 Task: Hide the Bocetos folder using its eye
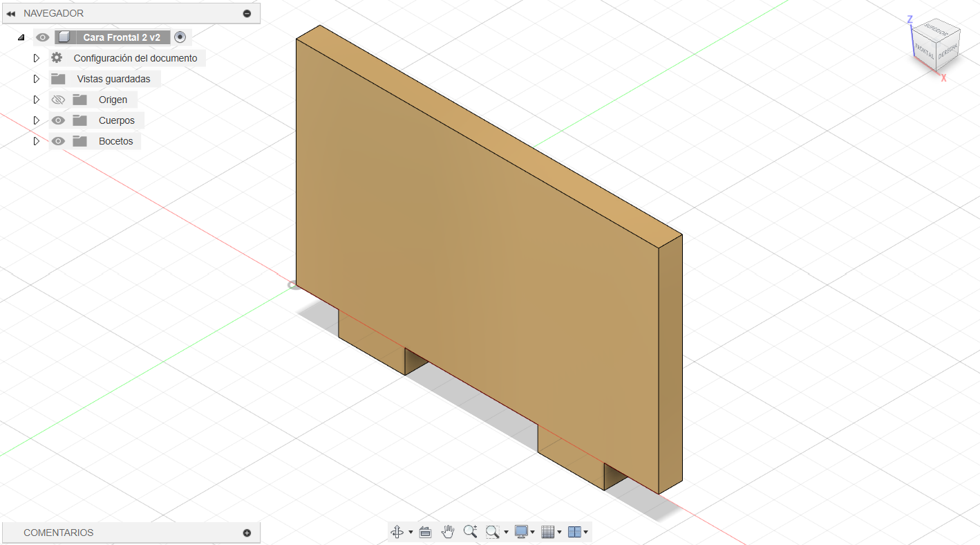pyautogui.click(x=58, y=141)
